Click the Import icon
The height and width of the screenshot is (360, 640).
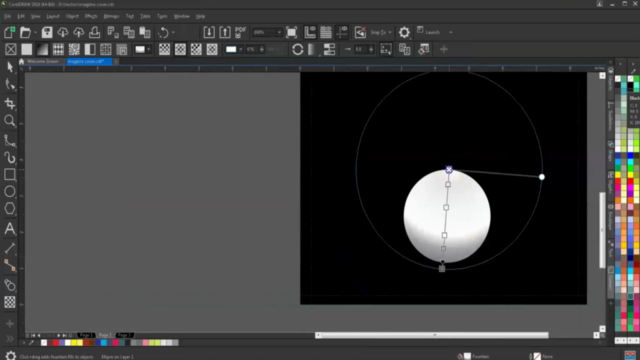[x=209, y=32]
